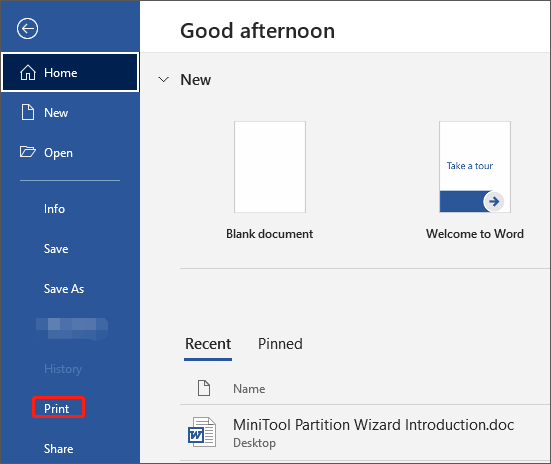Click the file type icon in list header
Screen dimensions: 551x464
[x=204, y=388]
